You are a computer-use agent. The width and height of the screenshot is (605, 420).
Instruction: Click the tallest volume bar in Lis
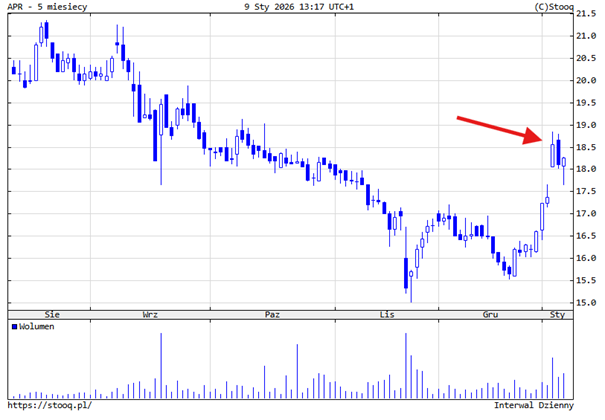pyautogui.click(x=407, y=365)
